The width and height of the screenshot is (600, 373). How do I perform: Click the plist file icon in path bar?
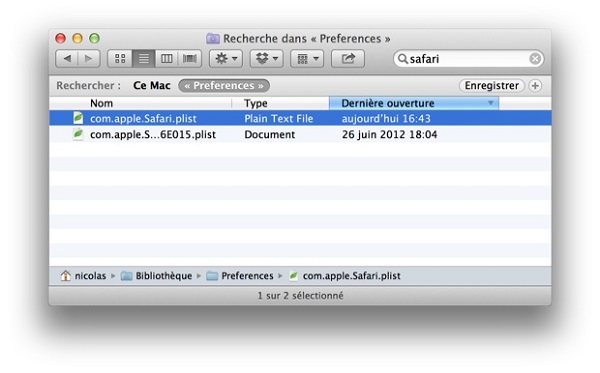click(x=293, y=276)
